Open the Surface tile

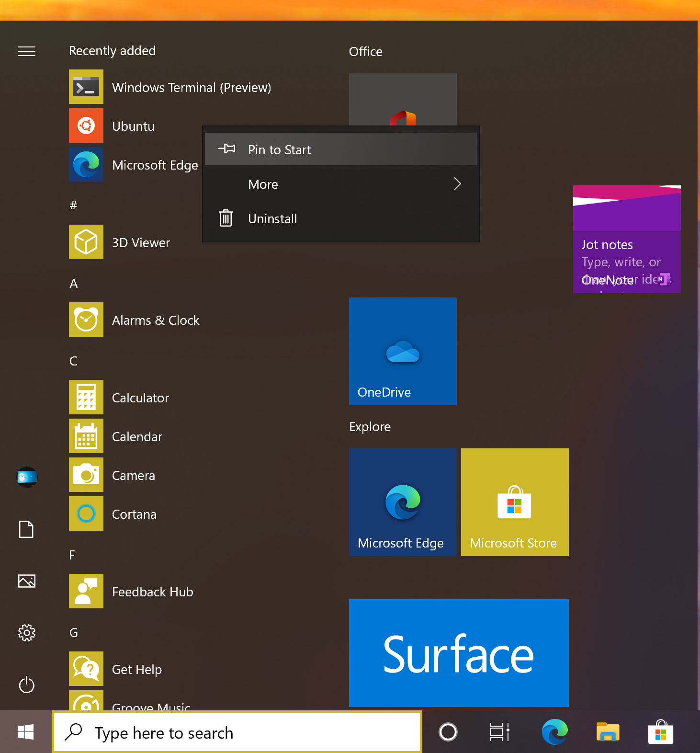[x=459, y=653]
